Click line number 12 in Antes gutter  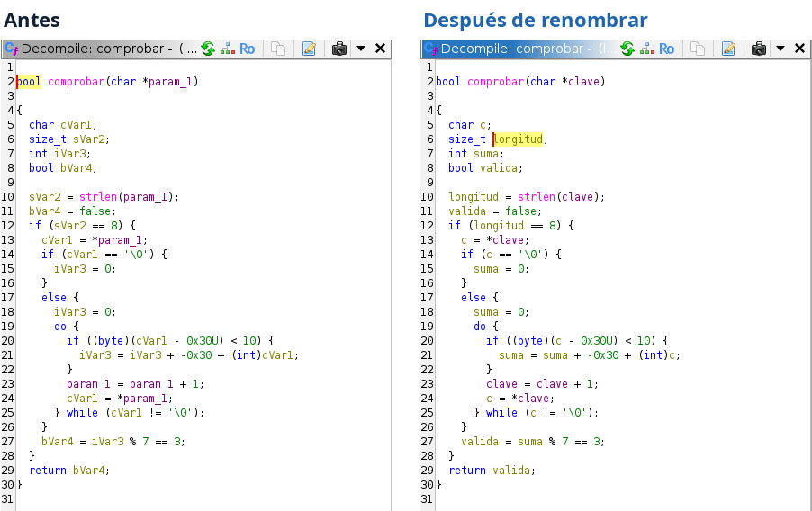tap(7, 226)
